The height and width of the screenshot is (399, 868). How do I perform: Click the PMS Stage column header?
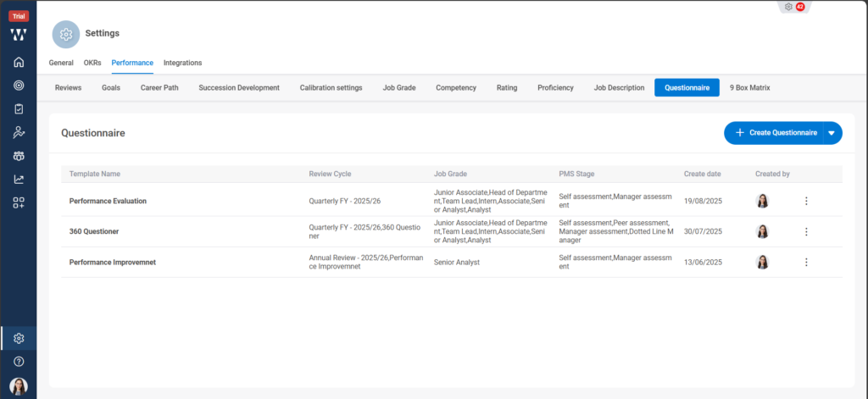(x=576, y=174)
